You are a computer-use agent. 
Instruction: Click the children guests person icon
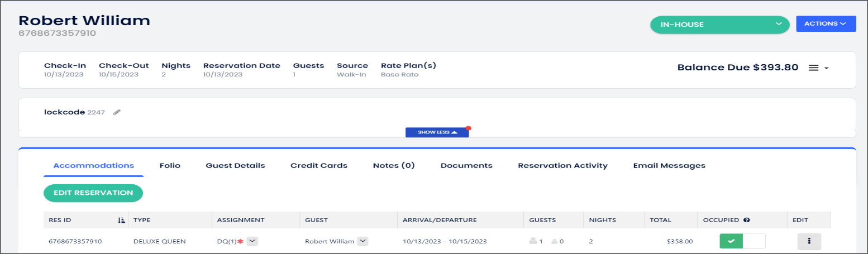(x=554, y=242)
